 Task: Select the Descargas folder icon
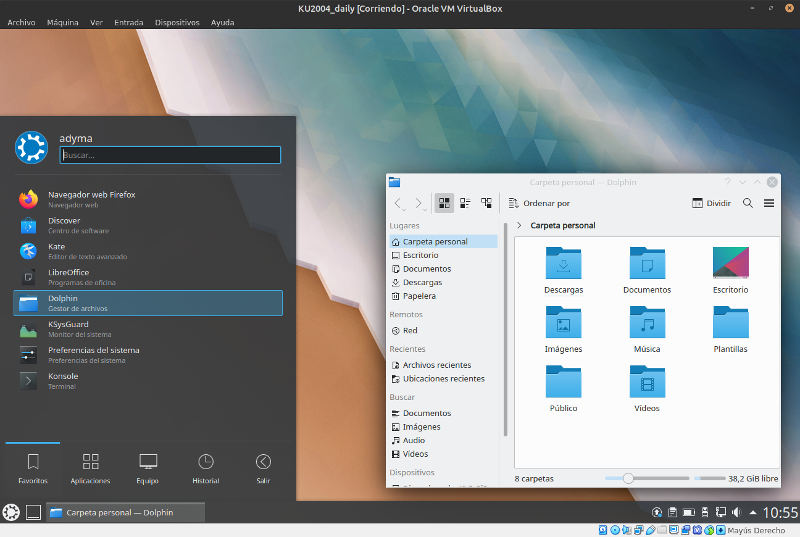point(563,263)
